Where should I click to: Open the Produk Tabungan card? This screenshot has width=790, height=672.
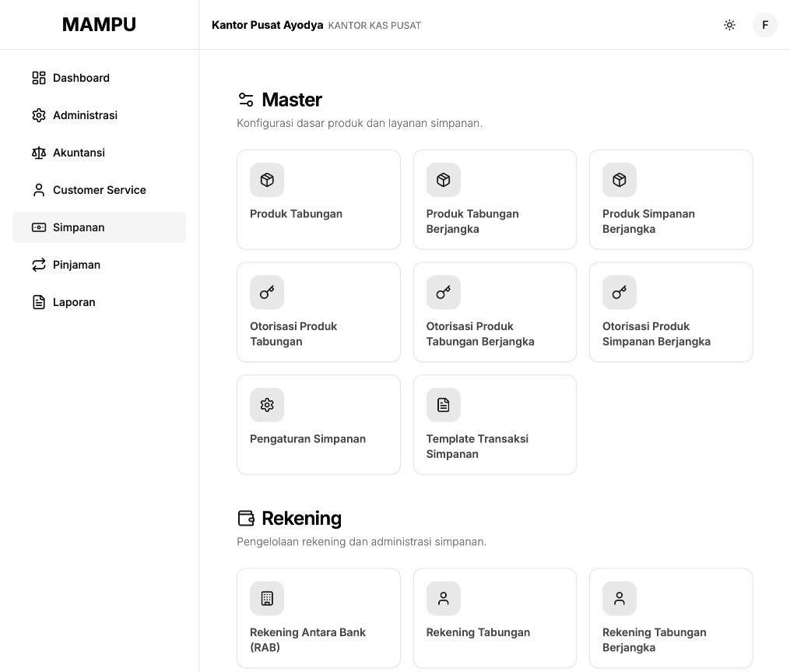pyautogui.click(x=318, y=199)
